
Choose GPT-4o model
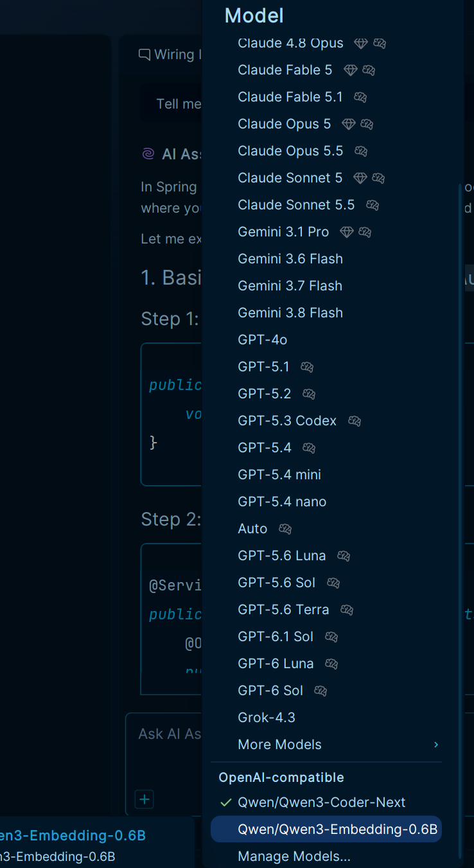(326, 340)
